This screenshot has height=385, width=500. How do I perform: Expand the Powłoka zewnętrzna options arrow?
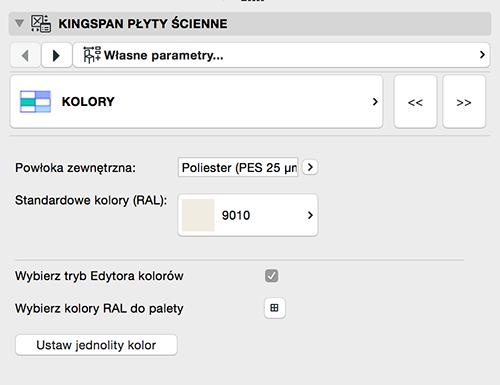click(x=310, y=167)
